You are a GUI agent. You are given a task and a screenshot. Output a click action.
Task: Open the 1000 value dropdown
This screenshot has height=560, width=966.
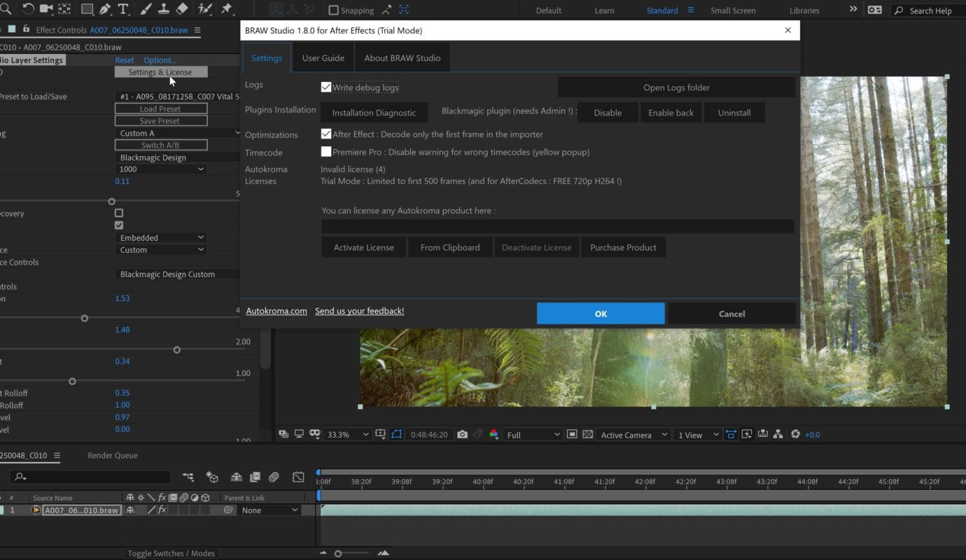(161, 169)
